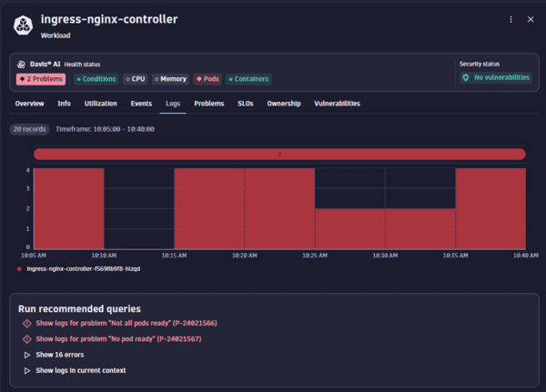The width and height of the screenshot is (546, 392).
Task: Select the Containers health status chip
Action: pyautogui.click(x=248, y=79)
